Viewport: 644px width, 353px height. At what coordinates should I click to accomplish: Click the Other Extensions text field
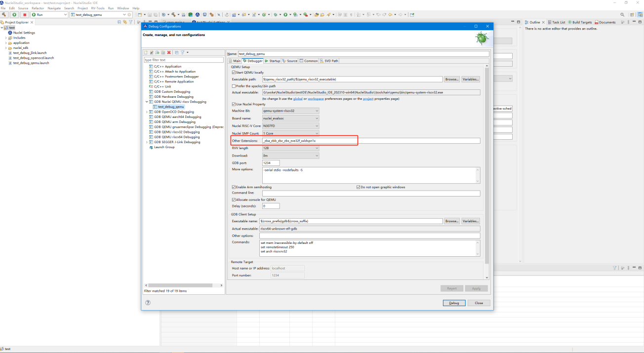click(370, 141)
